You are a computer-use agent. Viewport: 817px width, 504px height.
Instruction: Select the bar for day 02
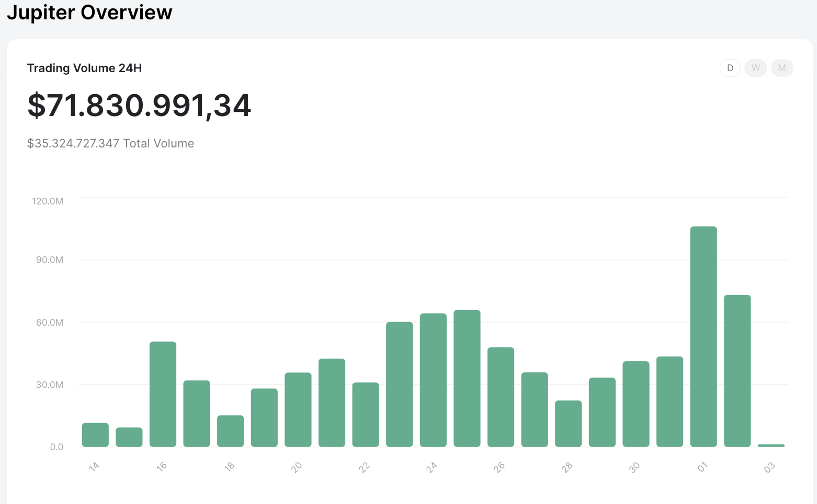coord(737,371)
